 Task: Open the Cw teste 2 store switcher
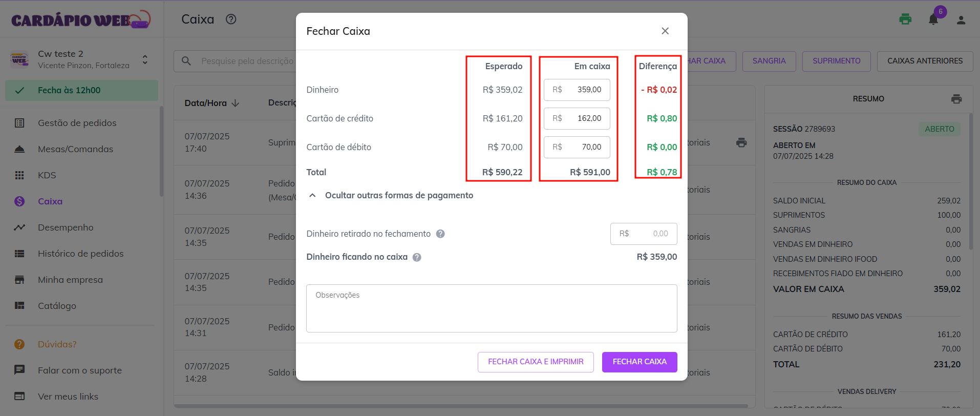(145, 60)
